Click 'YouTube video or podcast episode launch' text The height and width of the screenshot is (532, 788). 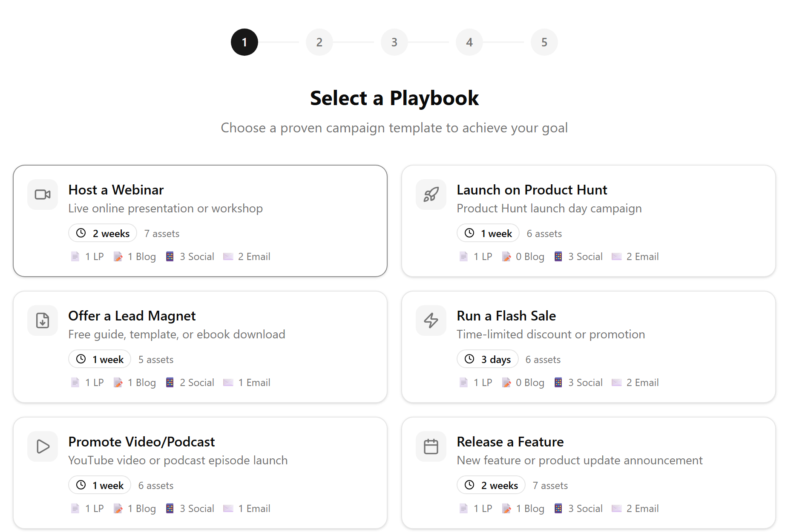178,460
